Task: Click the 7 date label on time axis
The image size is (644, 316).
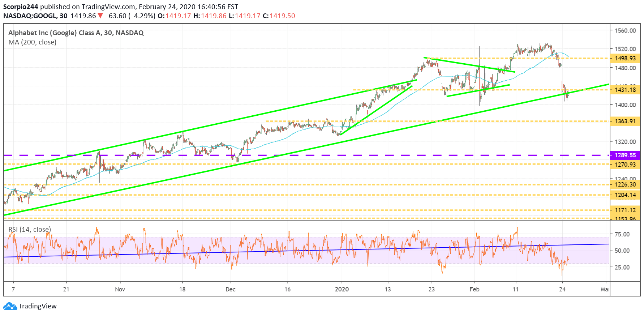Action: coord(13,289)
